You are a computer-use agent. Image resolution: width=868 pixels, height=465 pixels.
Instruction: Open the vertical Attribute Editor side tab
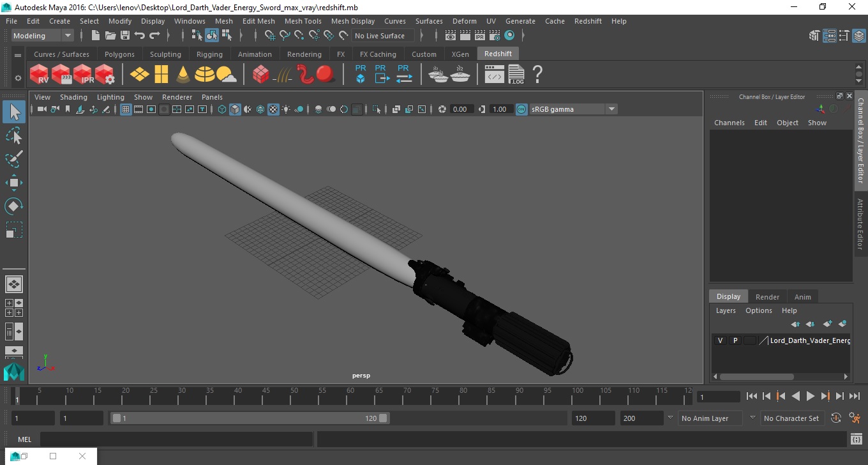tap(860, 224)
